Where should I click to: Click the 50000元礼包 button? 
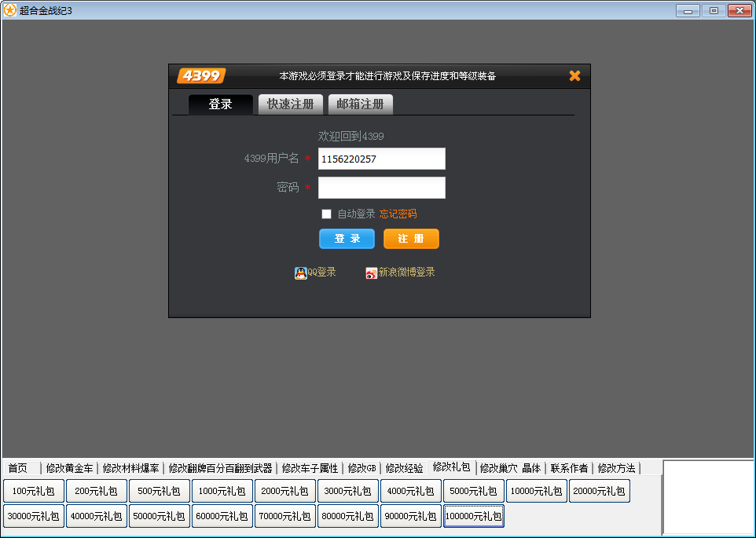tap(159, 516)
